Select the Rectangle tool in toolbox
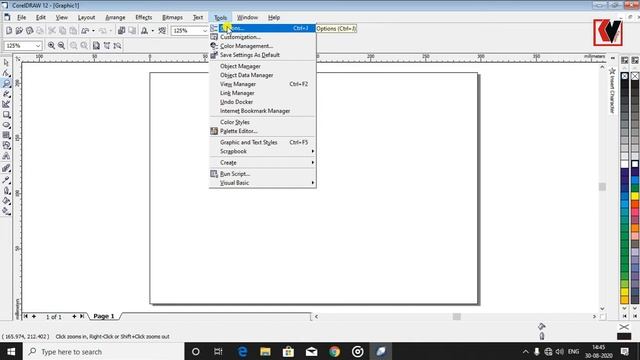The image size is (640, 360). [x=6, y=115]
